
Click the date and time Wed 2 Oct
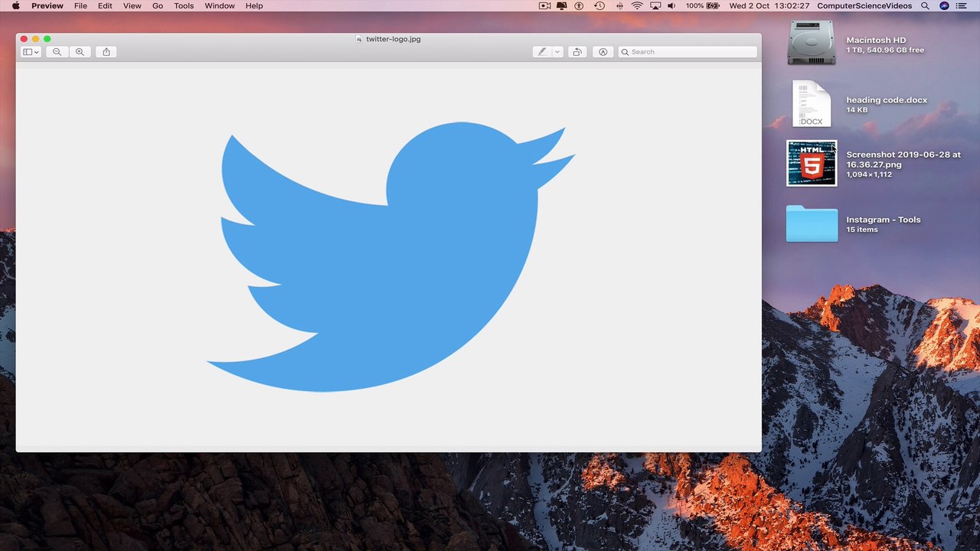click(x=769, y=5)
